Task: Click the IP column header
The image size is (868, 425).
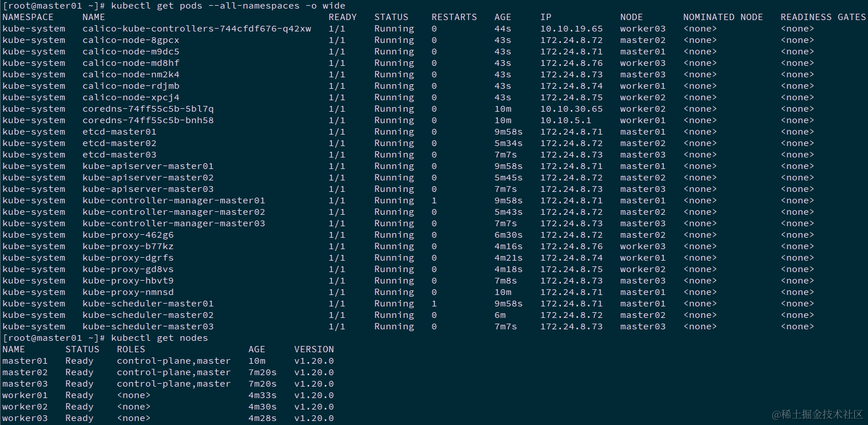Action: coord(546,17)
